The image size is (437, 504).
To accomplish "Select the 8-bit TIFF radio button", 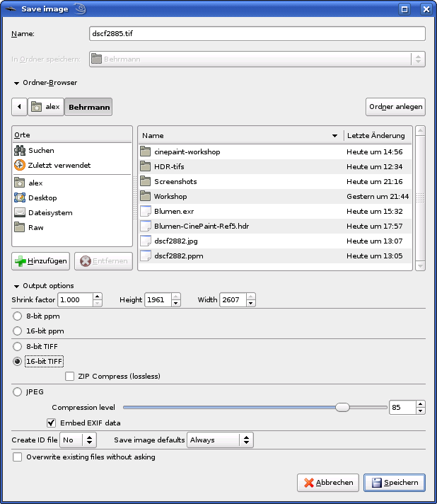I will pyautogui.click(x=18, y=347).
